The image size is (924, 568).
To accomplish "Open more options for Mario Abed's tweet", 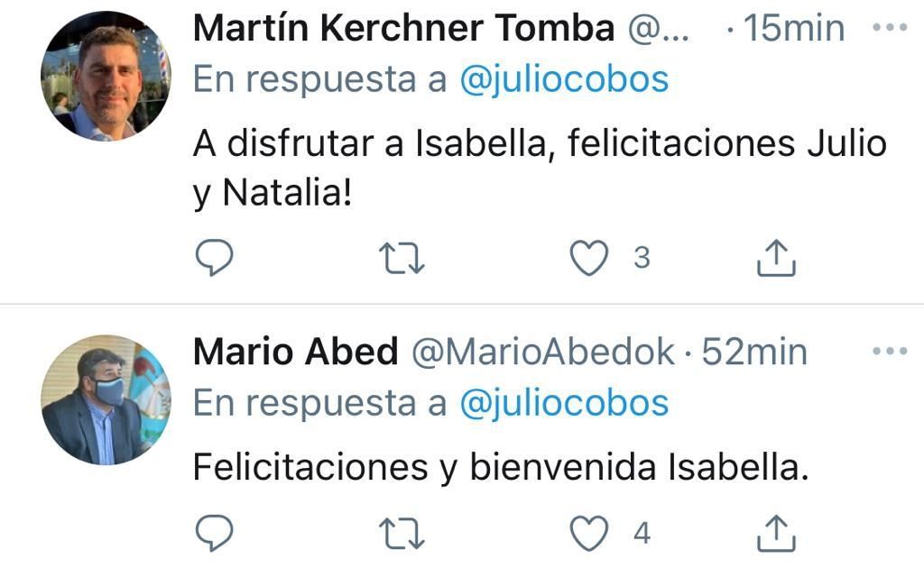I will click(x=889, y=352).
